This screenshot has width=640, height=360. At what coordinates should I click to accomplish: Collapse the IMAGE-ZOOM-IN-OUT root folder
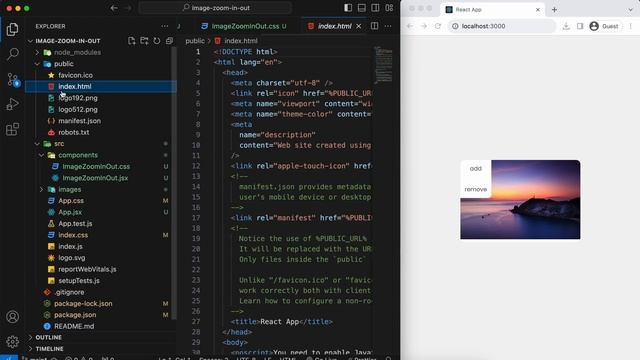pos(30,41)
